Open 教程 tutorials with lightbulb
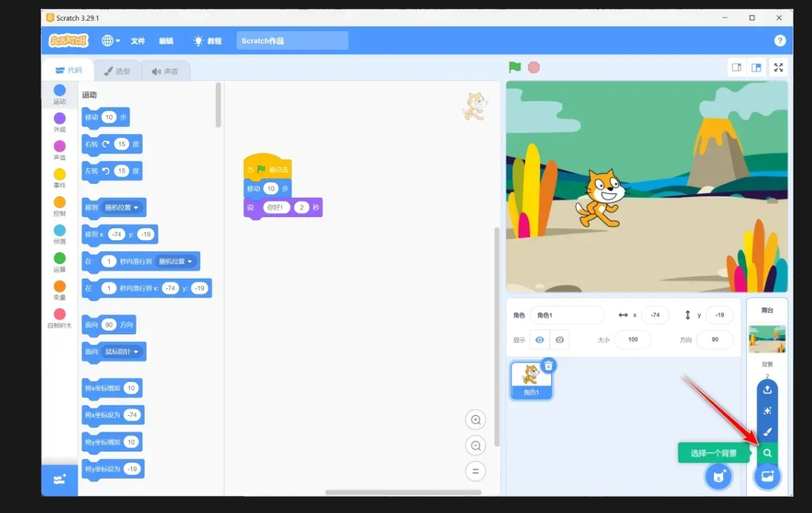 [x=208, y=41]
